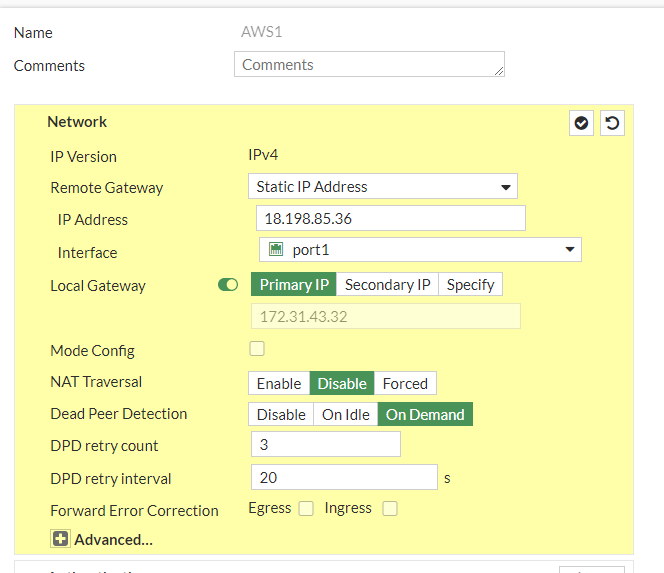Click the Comments text field
This screenshot has width=664, height=573.
pos(369,65)
